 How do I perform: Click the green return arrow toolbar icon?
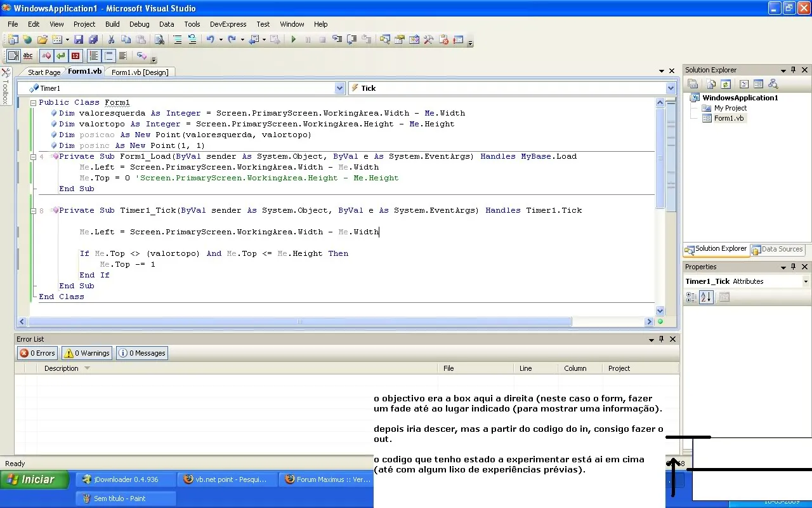[x=60, y=56]
